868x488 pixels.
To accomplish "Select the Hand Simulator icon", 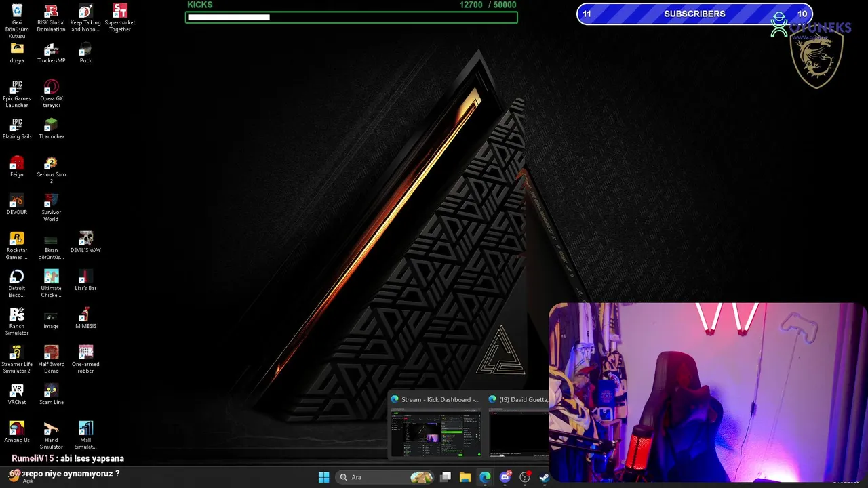I will click(51, 436).
